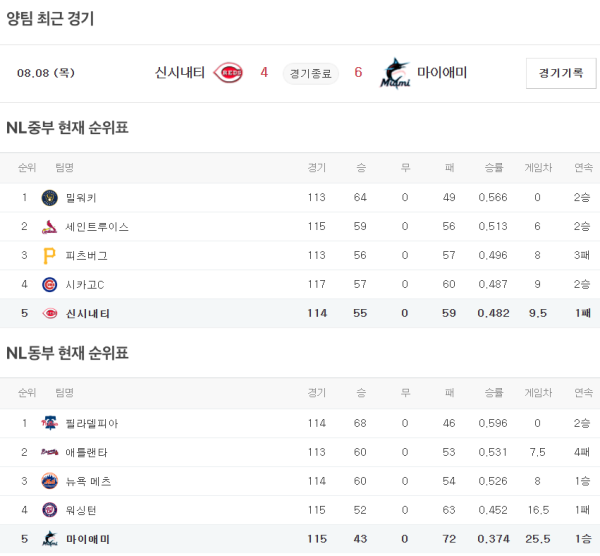Click the 게임차 column header in NL동부 table
Image resolution: width=600 pixels, height=556 pixels.
[537, 393]
